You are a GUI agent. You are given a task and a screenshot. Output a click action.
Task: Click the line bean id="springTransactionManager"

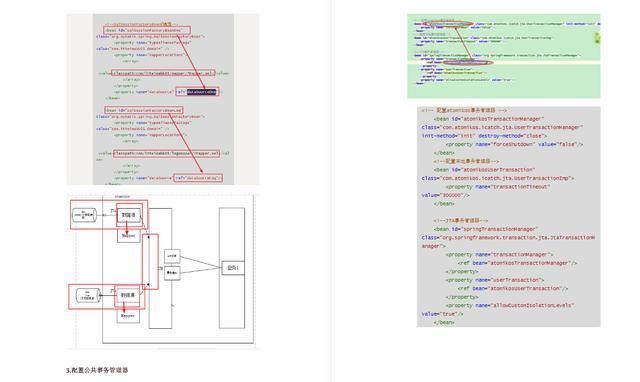tap(486, 229)
